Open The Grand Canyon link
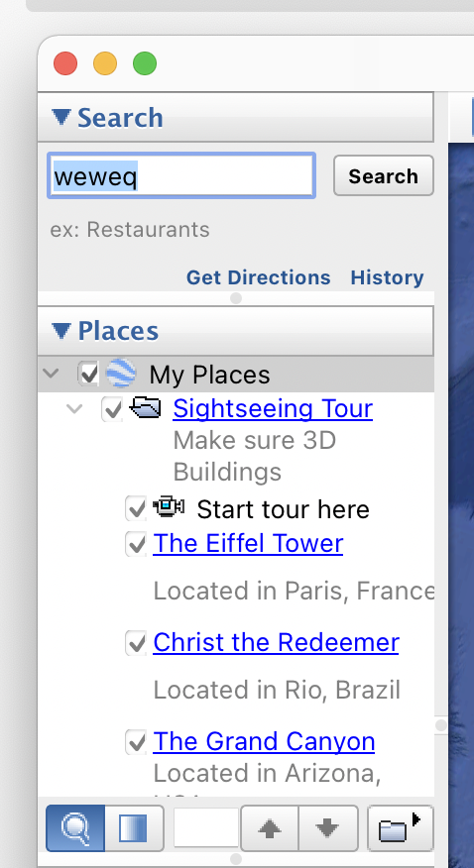This screenshot has width=474, height=868. (x=264, y=741)
